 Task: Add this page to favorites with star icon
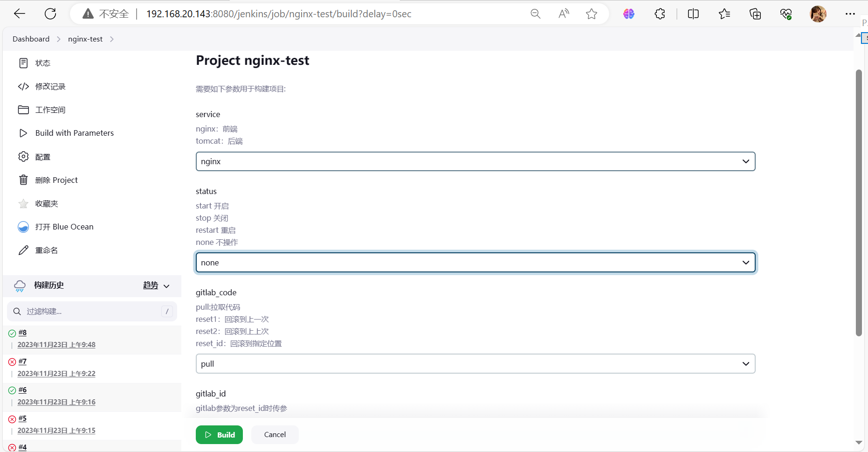[592, 14]
